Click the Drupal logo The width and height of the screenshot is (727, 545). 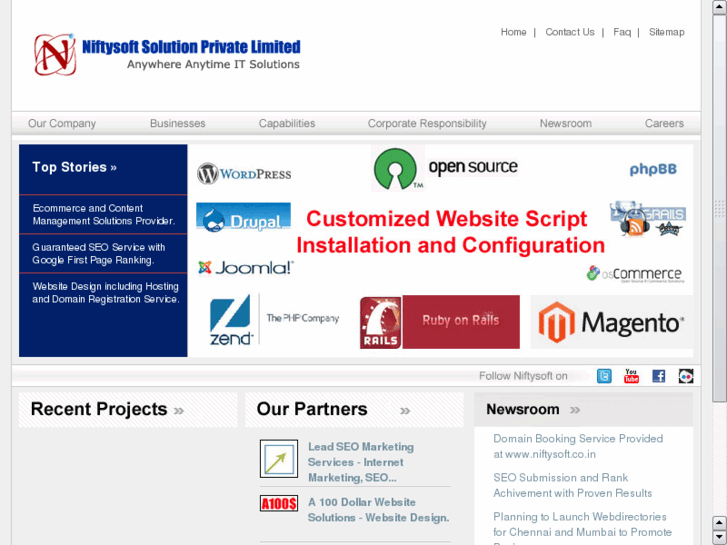point(243,217)
